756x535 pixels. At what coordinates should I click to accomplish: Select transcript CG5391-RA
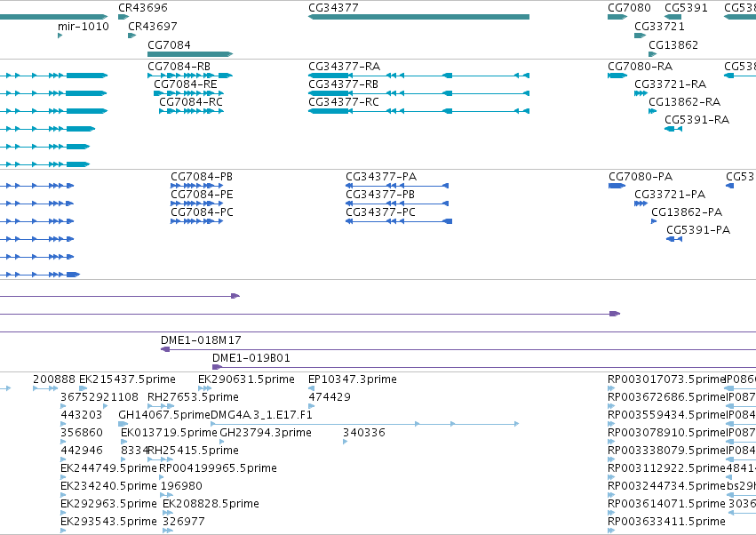[673, 129]
